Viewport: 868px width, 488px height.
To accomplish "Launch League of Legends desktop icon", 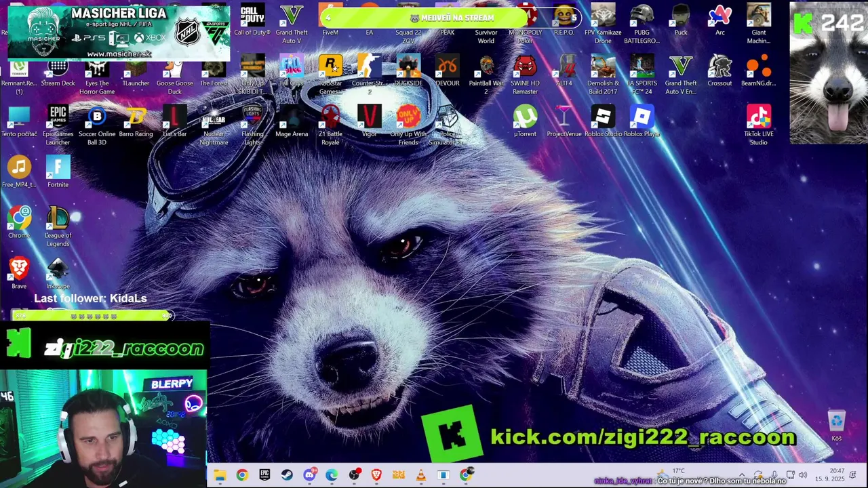I will pos(58,227).
